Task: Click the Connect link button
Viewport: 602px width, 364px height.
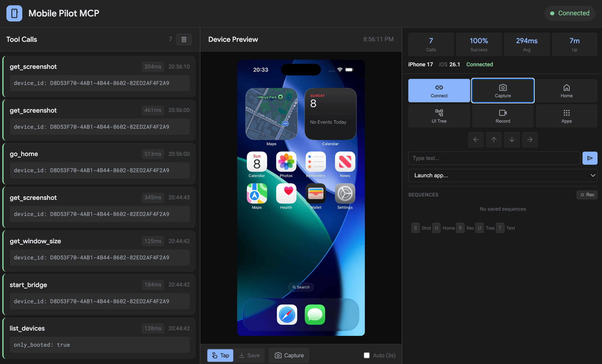Action: click(x=439, y=91)
